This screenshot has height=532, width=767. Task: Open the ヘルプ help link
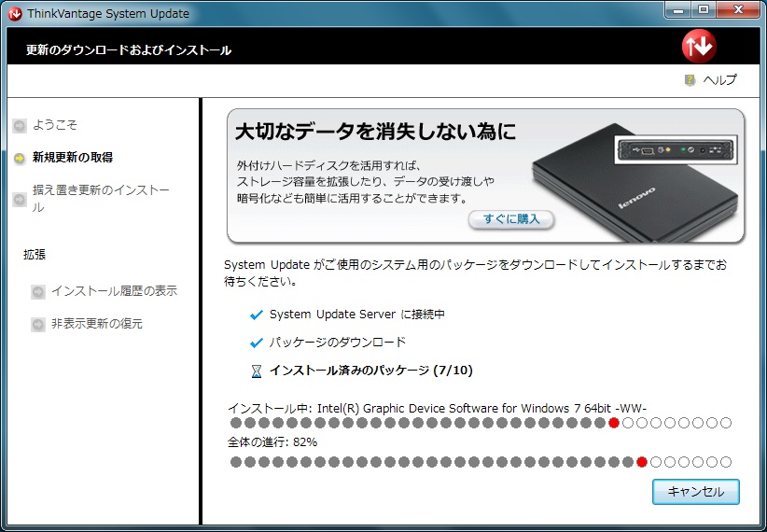click(719, 79)
